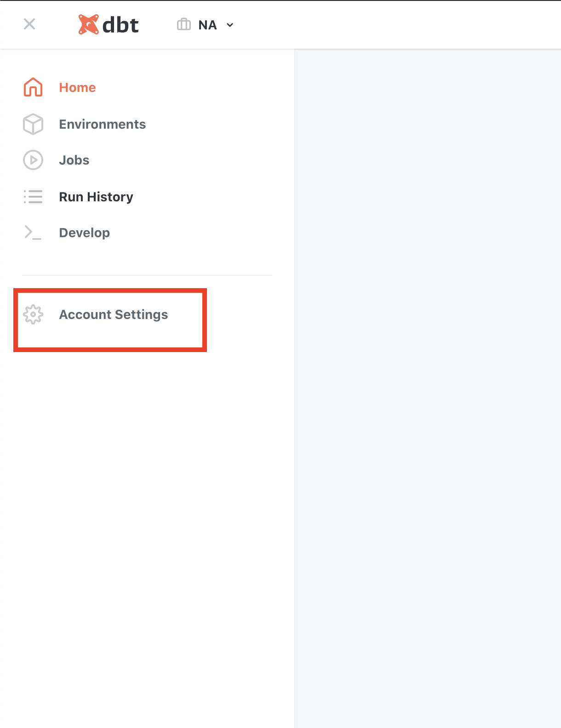Viewport: 561px width, 728px height.
Task: Open the Environments page
Action: coord(102,125)
